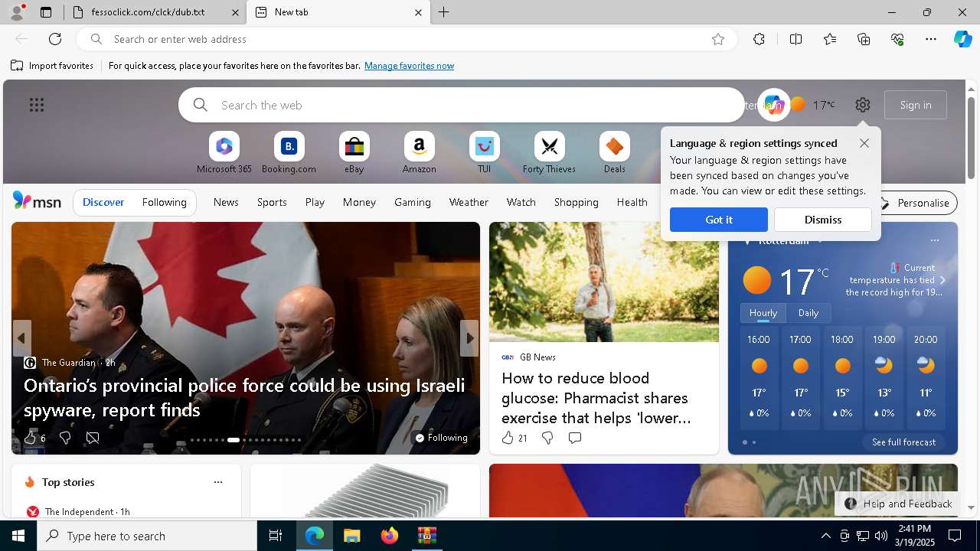Open a new browser tab

[444, 12]
